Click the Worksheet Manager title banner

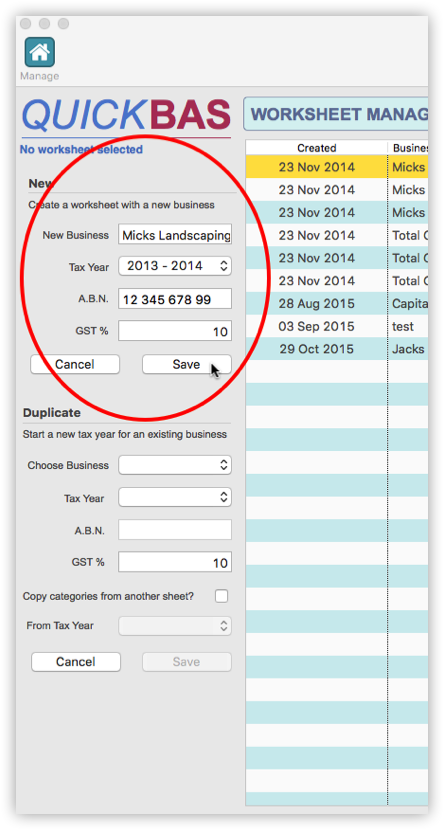336,114
